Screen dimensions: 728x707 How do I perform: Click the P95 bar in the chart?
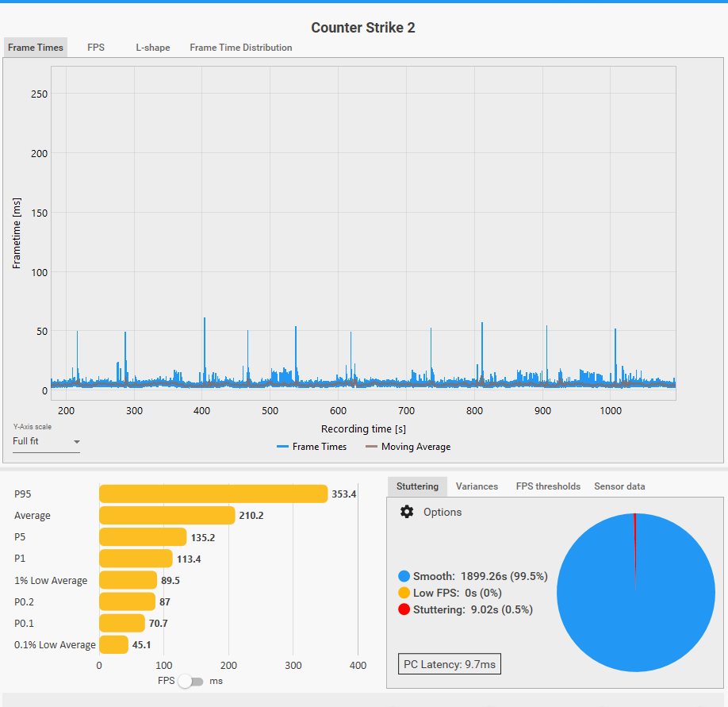click(213, 494)
